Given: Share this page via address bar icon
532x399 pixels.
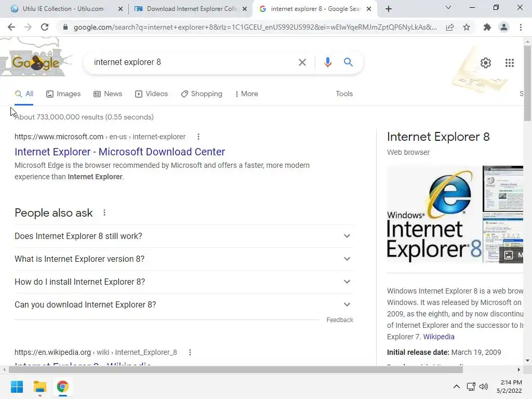Looking at the screenshot, I should (x=450, y=27).
